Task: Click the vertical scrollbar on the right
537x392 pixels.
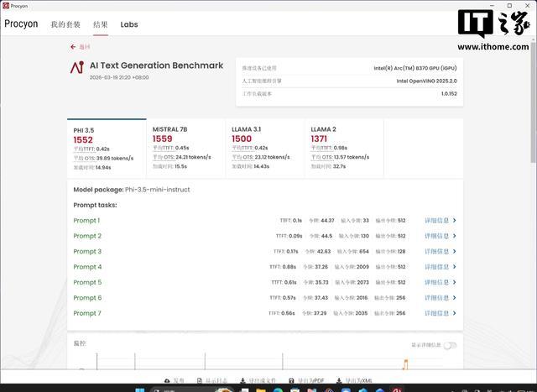Action: point(534,102)
